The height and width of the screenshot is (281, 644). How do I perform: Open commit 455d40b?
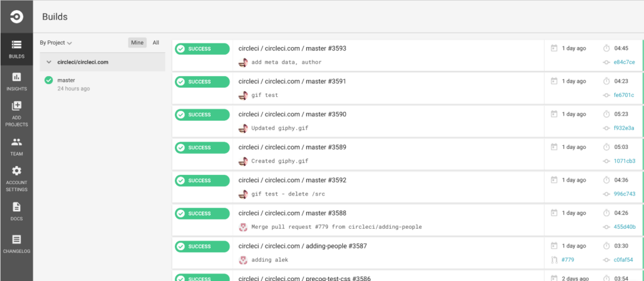point(625,227)
